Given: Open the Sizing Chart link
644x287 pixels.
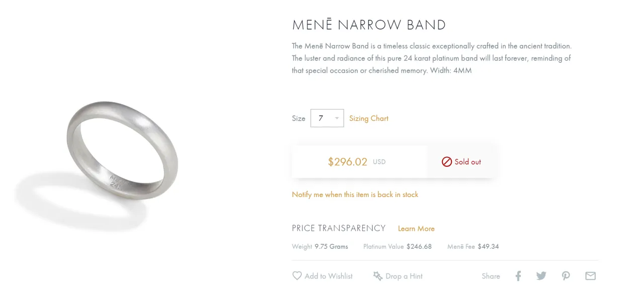Looking at the screenshot, I should click(369, 118).
